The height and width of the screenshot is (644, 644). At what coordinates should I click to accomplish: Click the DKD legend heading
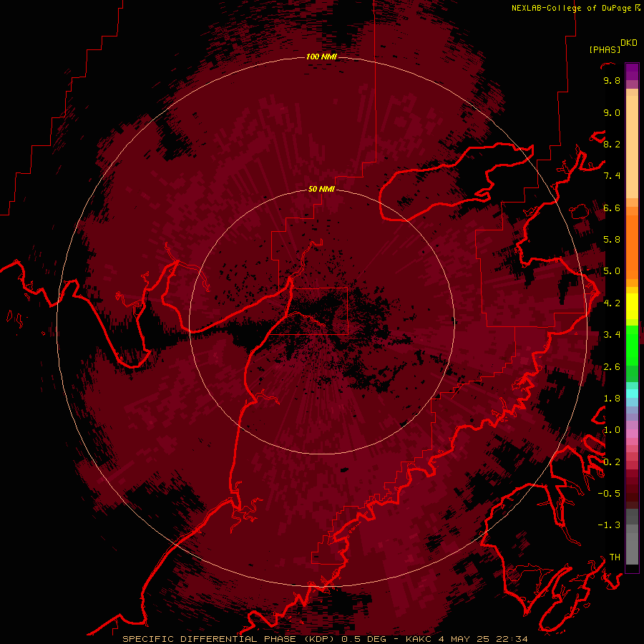628,43
